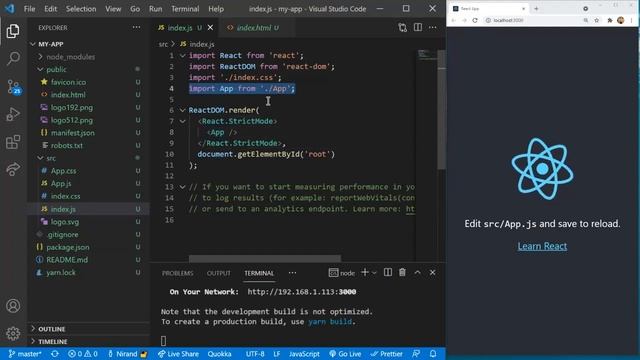Open the File menu
Viewport: 640px width, 360px height.
(29, 9)
